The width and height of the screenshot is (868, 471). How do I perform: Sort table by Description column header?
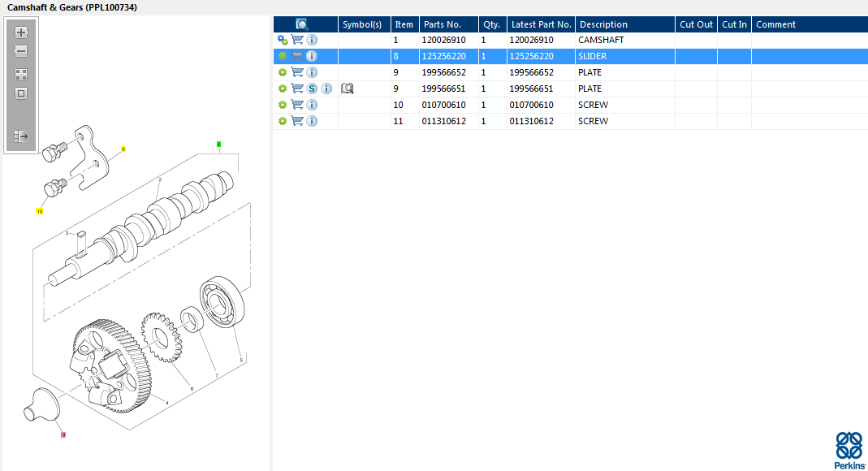tap(603, 24)
